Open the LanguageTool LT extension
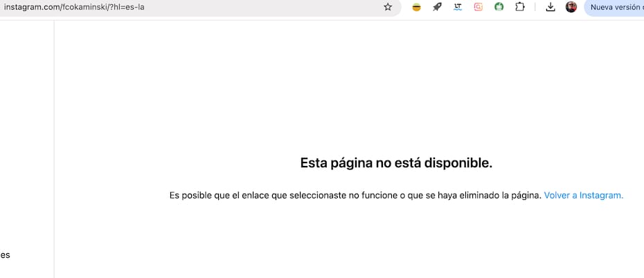Viewport: 644px width, 278px height. point(458,7)
